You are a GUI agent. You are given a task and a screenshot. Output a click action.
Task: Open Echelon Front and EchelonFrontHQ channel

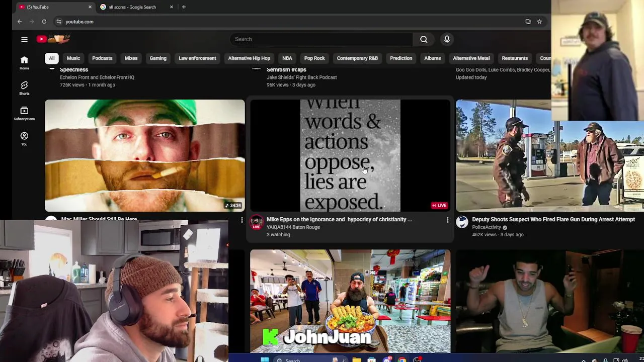coord(97,77)
